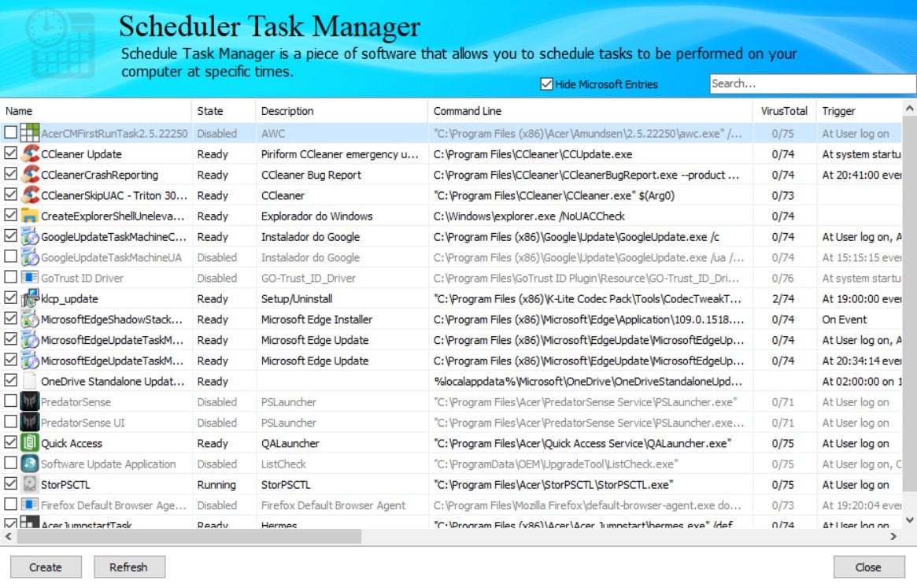Check the Firefox Default Browser Agent checkbox

pos(10,504)
